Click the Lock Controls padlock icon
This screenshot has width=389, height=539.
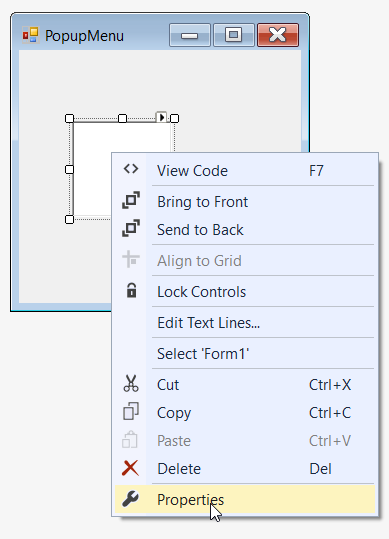click(131, 290)
